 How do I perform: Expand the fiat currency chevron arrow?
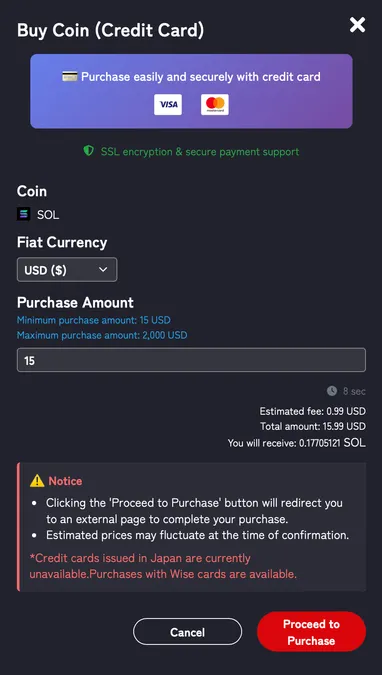pyautogui.click(x=103, y=269)
